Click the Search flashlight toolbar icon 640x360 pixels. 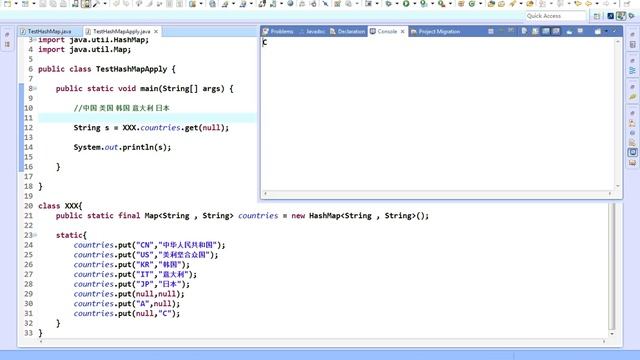pos(512,4)
